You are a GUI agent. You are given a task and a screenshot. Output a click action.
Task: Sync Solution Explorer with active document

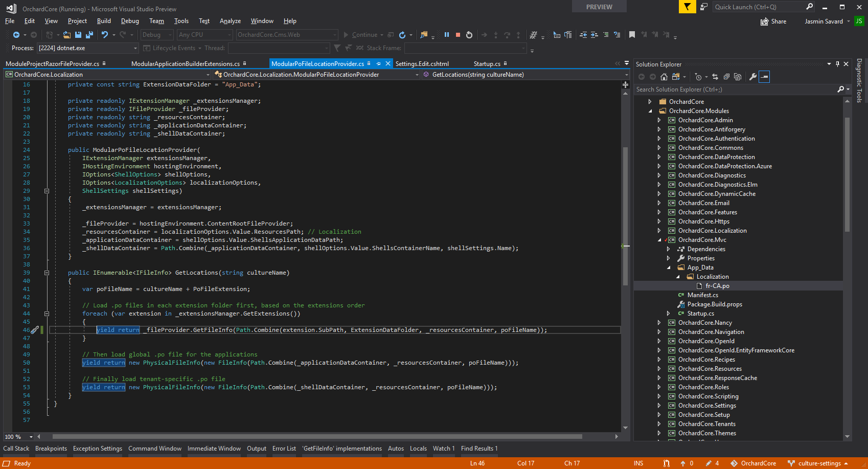[x=715, y=77]
